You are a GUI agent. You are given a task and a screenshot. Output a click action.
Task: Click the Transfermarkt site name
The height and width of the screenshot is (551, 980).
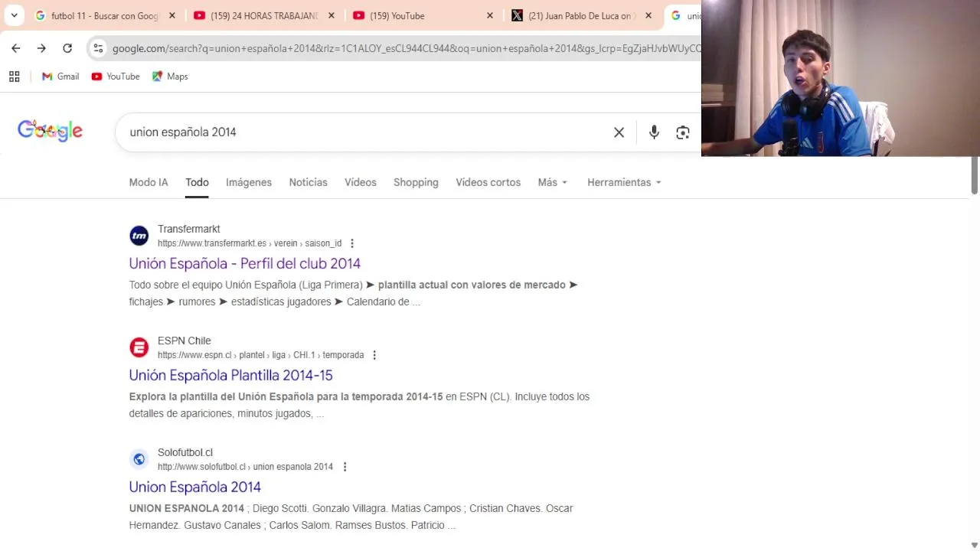(188, 229)
